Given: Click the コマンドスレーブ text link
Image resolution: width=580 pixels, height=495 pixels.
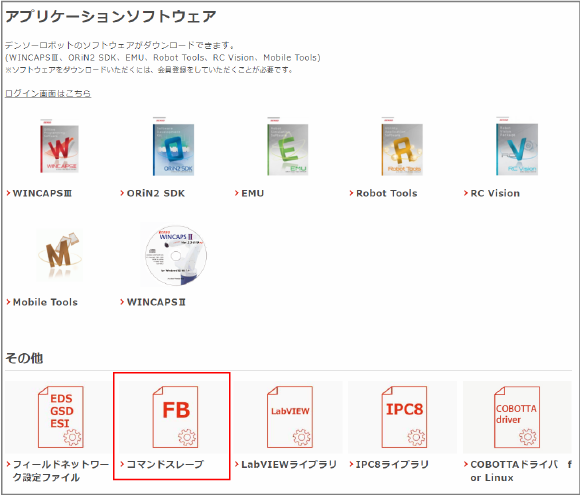Looking at the screenshot, I should coord(165,464).
